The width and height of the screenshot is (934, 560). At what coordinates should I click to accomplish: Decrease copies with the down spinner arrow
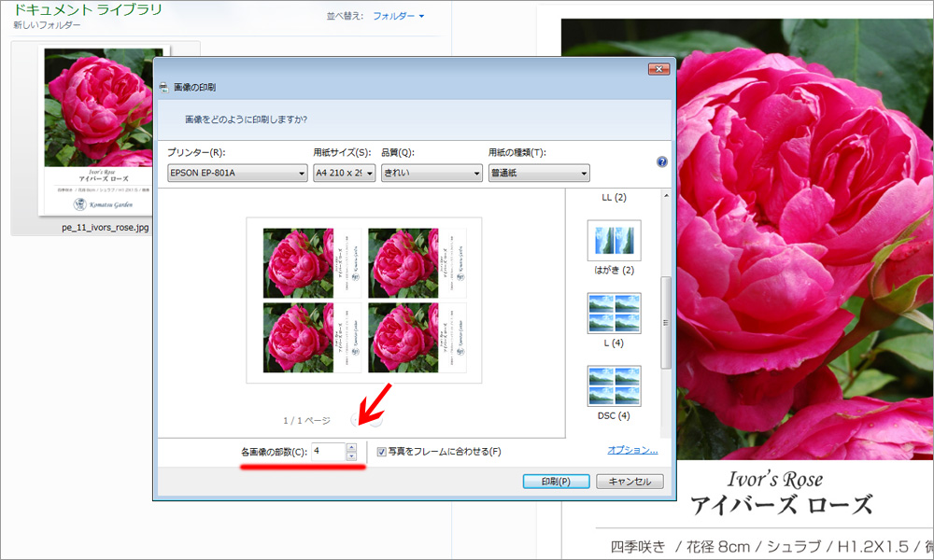tap(351, 456)
